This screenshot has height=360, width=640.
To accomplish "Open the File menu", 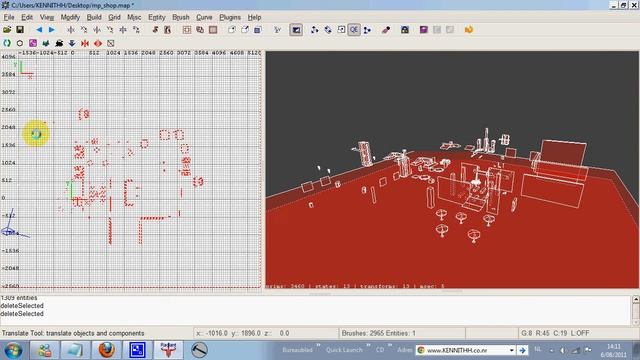I will (9, 17).
